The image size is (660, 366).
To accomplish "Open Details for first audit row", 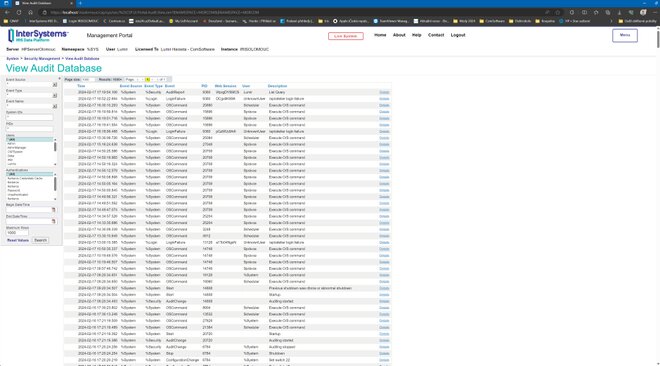I will pyautogui.click(x=384, y=92).
